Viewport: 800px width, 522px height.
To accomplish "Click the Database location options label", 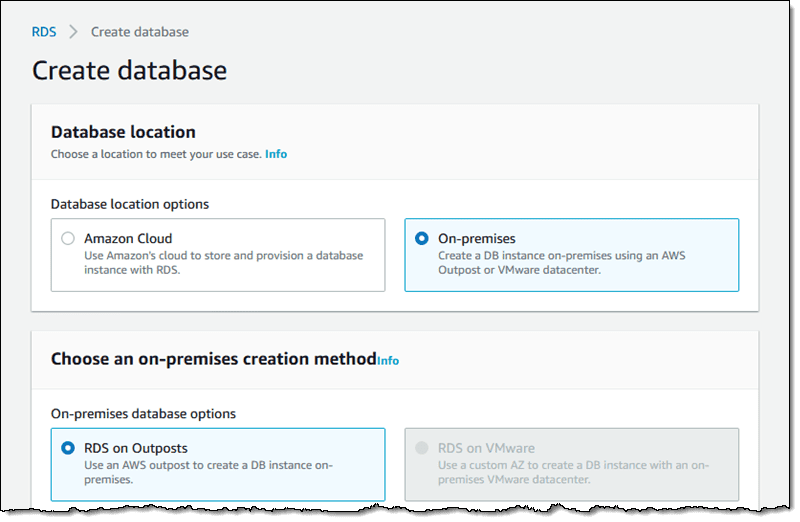I will (130, 204).
